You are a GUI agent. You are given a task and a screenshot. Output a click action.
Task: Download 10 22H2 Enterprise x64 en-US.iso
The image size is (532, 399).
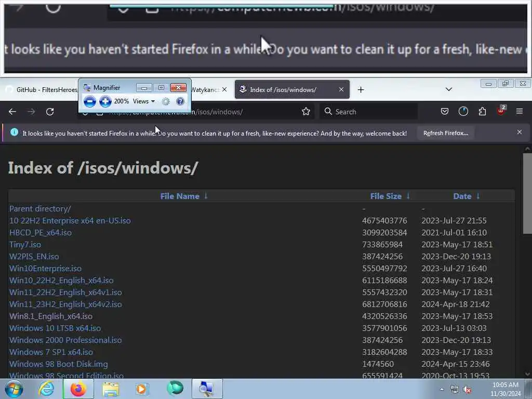70,220
